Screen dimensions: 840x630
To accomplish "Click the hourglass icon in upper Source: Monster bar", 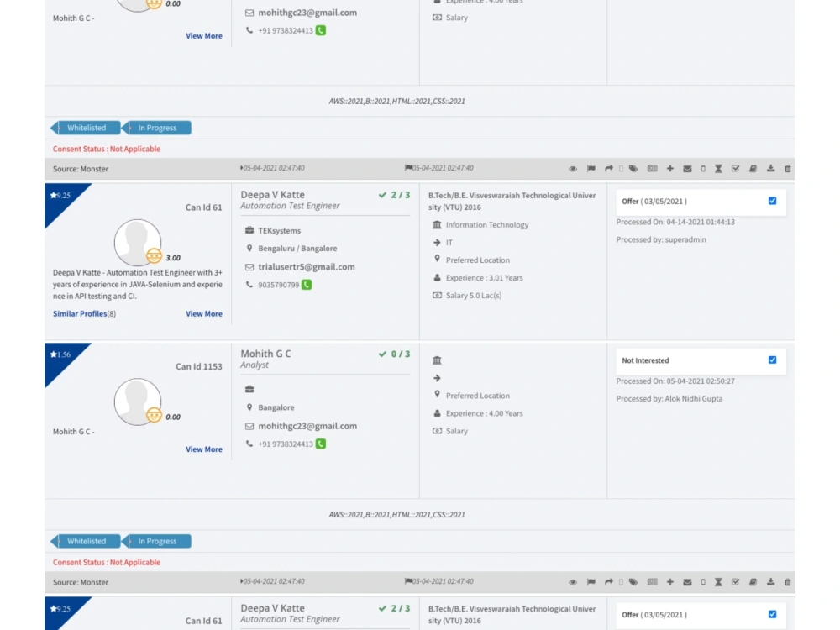I will (x=718, y=169).
